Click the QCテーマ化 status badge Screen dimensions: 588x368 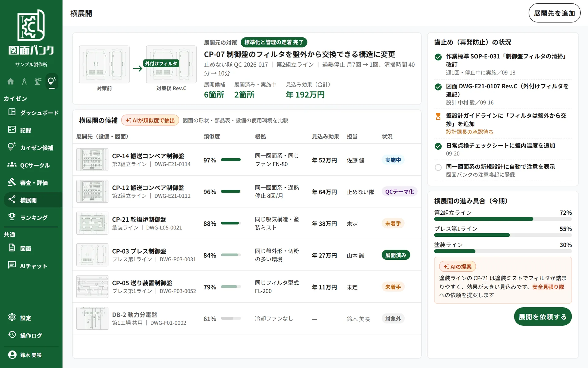pyautogui.click(x=399, y=192)
